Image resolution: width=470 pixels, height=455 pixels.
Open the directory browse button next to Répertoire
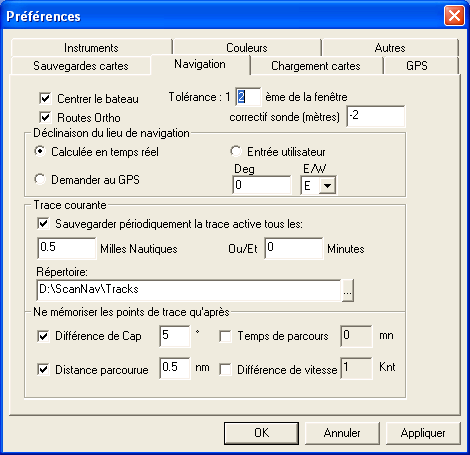[x=348, y=291]
